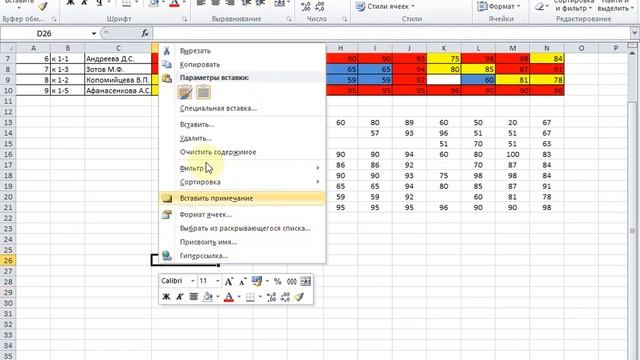Click the Name Box showing D26
This screenshot has height=360, width=640.
pyautogui.click(x=44, y=33)
